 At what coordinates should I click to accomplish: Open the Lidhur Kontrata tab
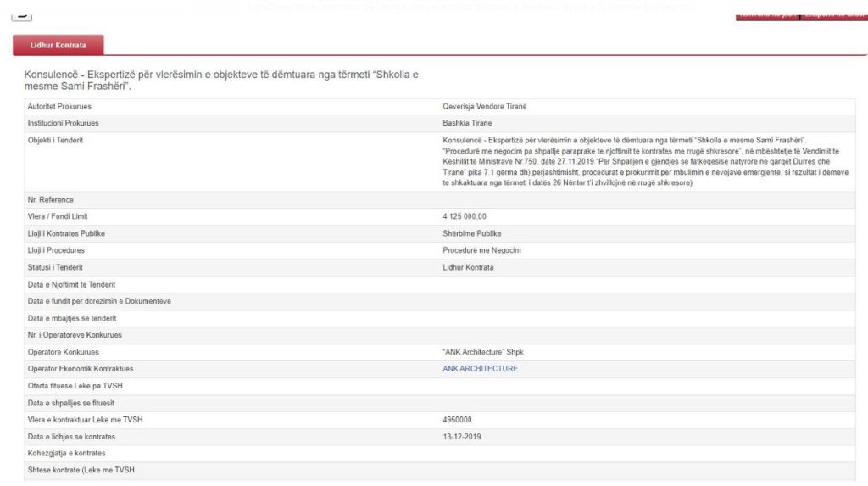pos(58,44)
